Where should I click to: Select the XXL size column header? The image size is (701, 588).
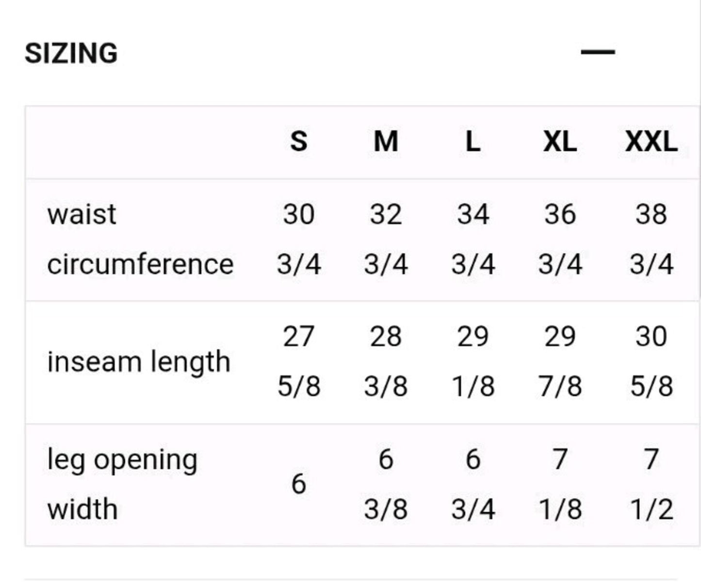pyautogui.click(x=651, y=142)
